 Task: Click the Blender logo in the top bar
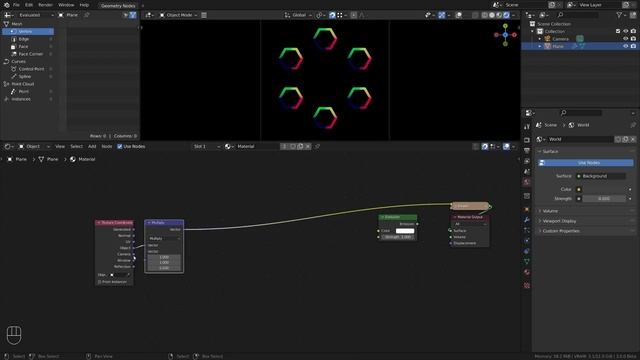(7, 5)
